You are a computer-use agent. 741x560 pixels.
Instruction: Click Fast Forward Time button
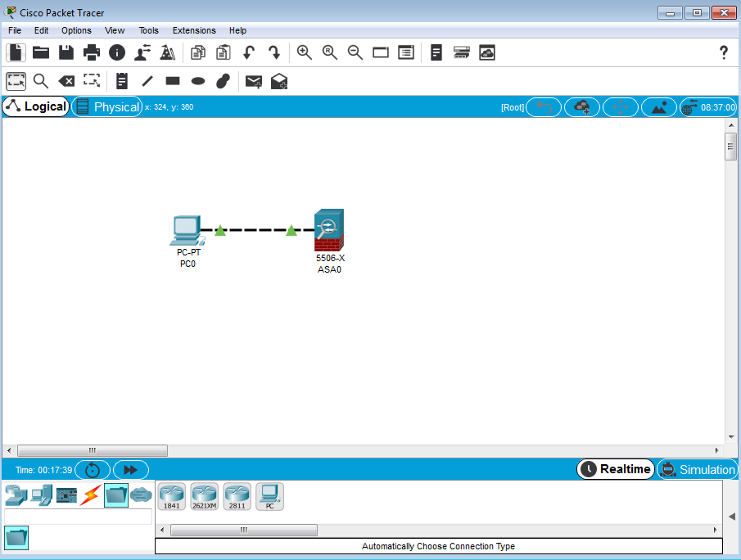click(x=131, y=470)
